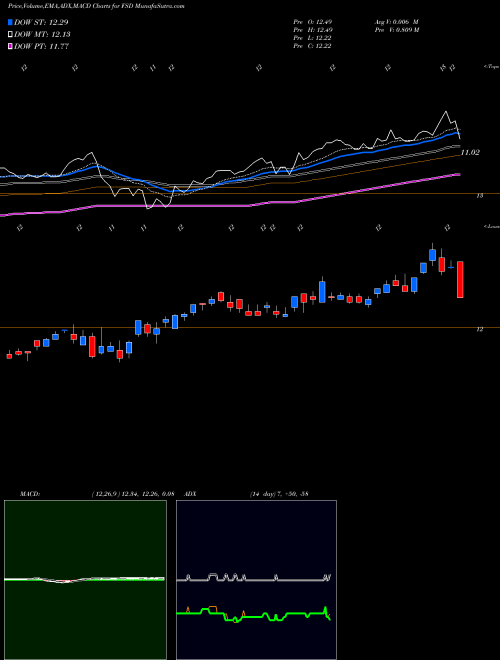The image size is (500, 660).
Task: Click the last large red candlestick
Action: [460, 279]
